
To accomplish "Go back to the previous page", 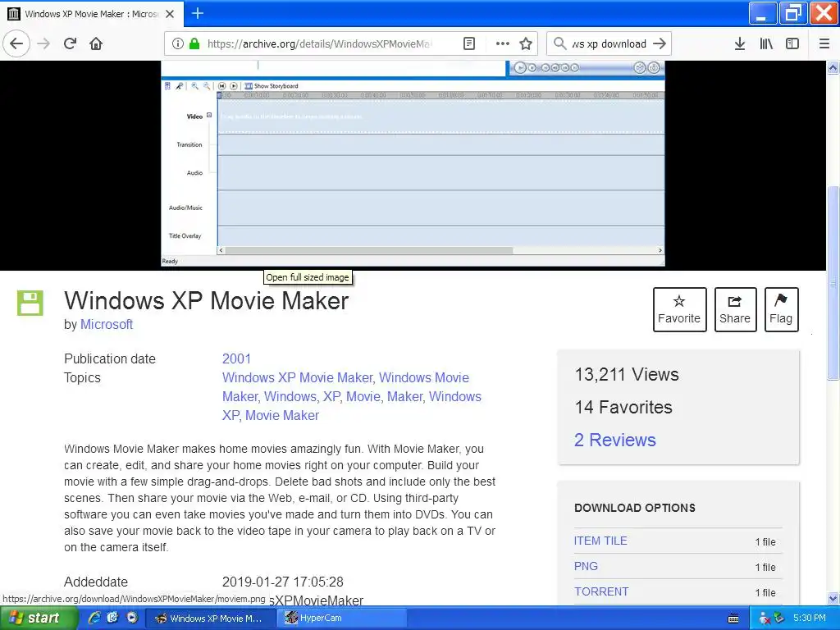I will pos(16,43).
